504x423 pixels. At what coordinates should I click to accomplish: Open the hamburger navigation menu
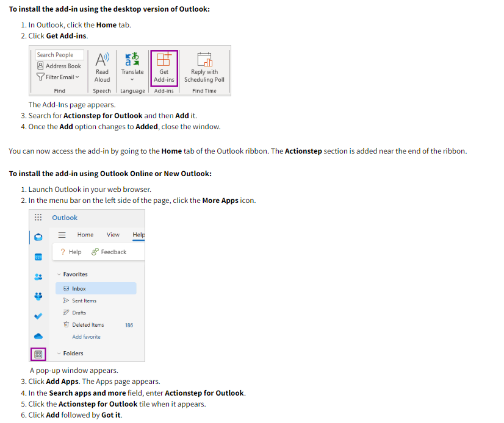62,235
